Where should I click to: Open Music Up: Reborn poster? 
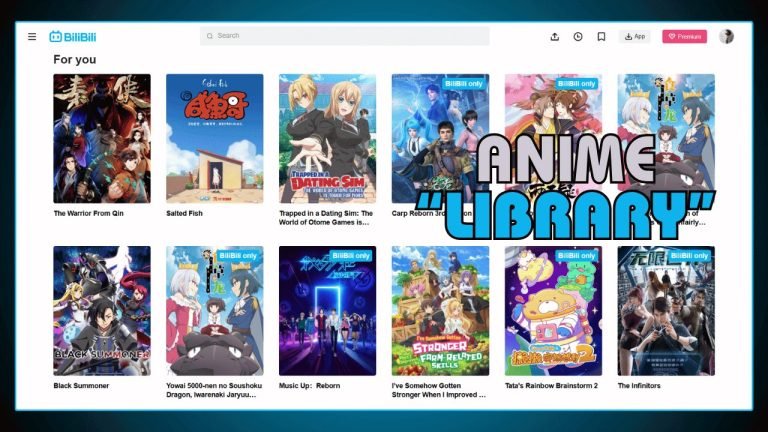pos(327,310)
